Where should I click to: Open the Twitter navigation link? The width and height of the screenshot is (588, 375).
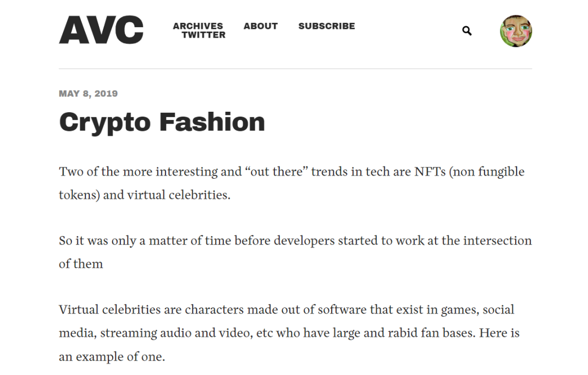pos(204,35)
